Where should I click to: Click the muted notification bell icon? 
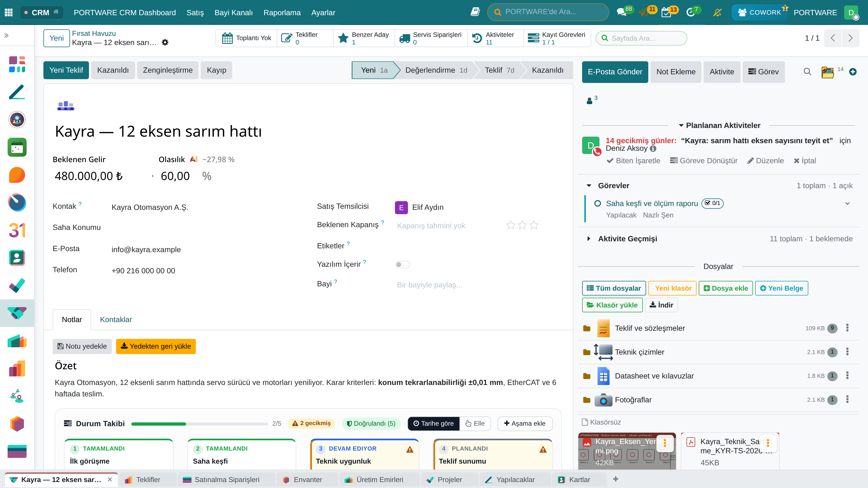click(x=717, y=12)
